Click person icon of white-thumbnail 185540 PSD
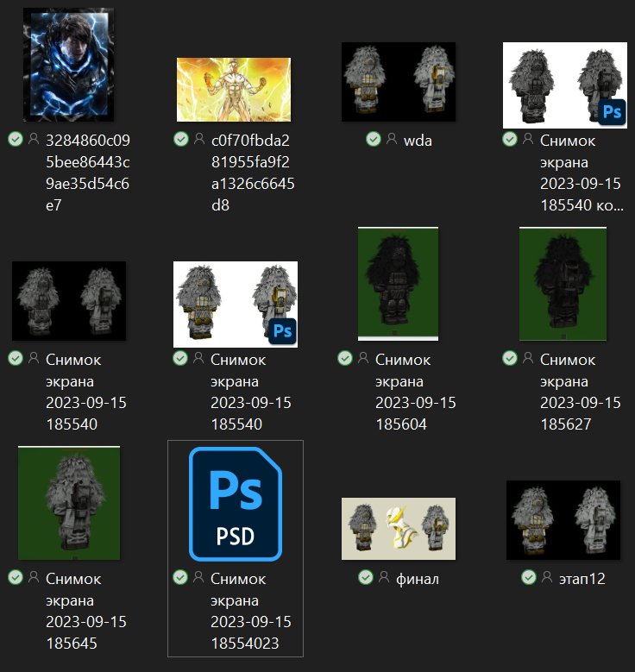 tap(198, 358)
